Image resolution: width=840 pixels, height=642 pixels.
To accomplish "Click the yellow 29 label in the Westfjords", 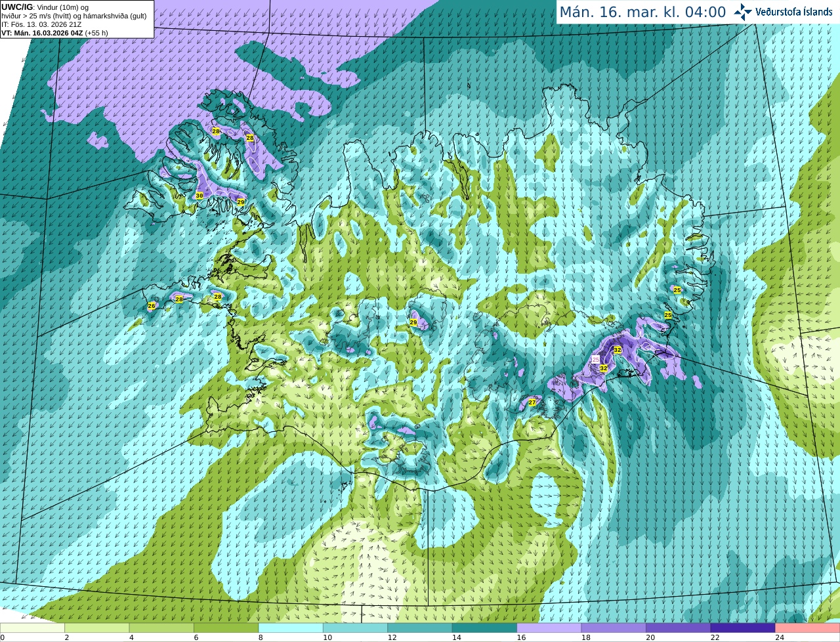I will 241,202.
